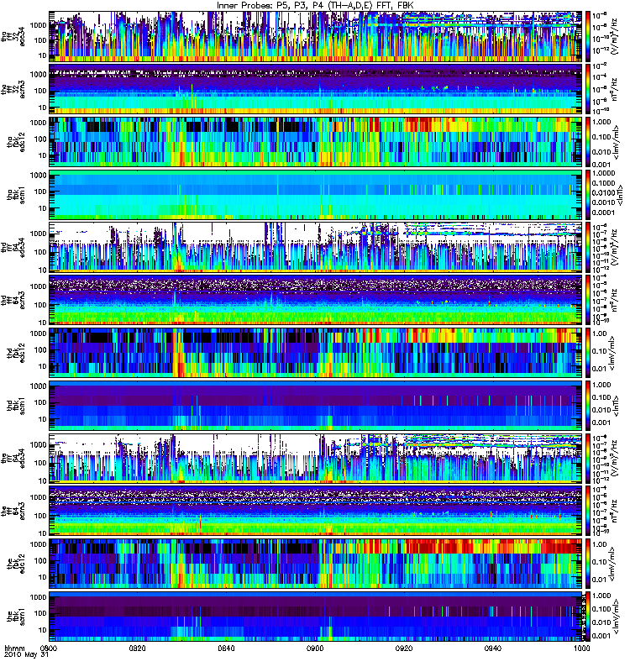Click the 'tha fff 32 edc34' y-axis label
Image resolution: width=630 pixels, height=672 pixels.
(x=13, y=36)
